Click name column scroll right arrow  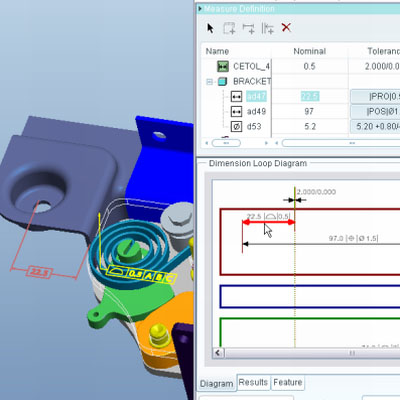point(266,143)
